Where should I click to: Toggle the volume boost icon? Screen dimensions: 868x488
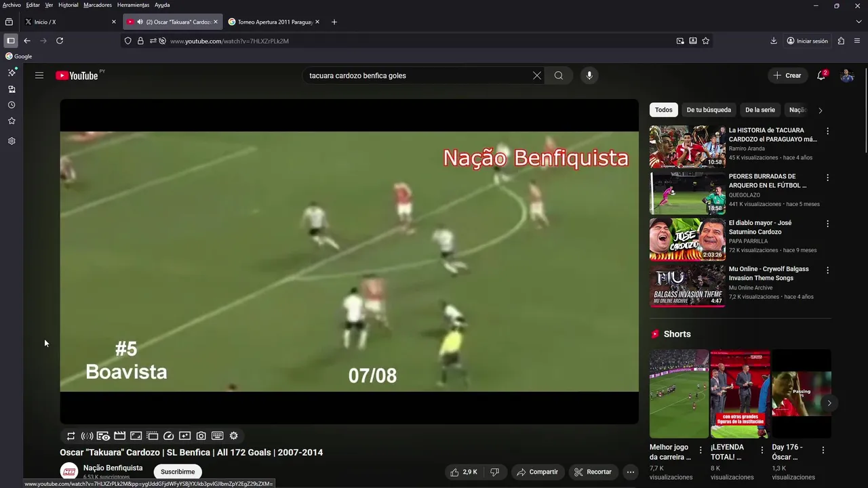click(87, 436)
